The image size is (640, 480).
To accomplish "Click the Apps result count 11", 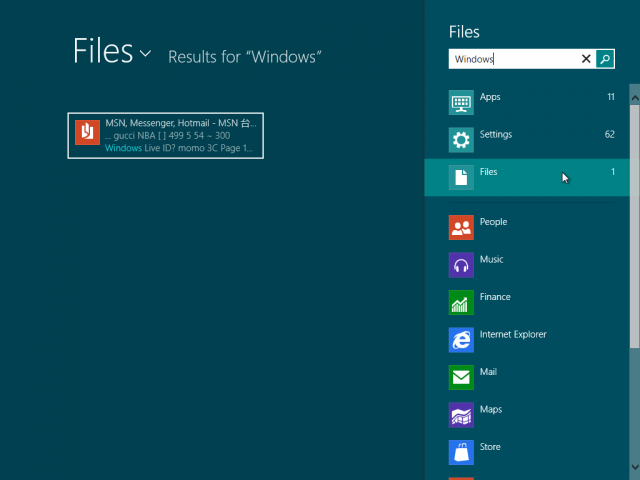I will tap(611, 97).
